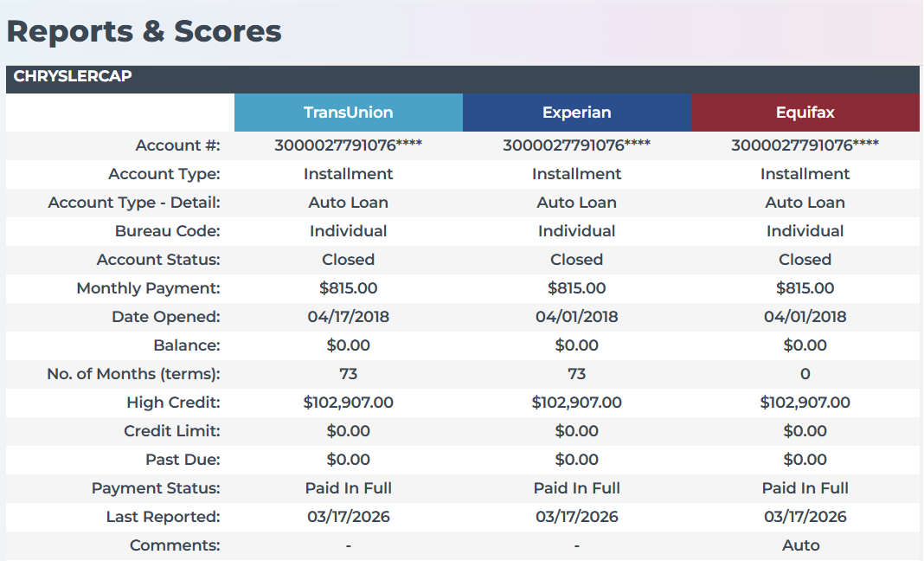Select the Past Due label
The height and width of the screenshot is (561, 924).
click(x=183, y=460)
